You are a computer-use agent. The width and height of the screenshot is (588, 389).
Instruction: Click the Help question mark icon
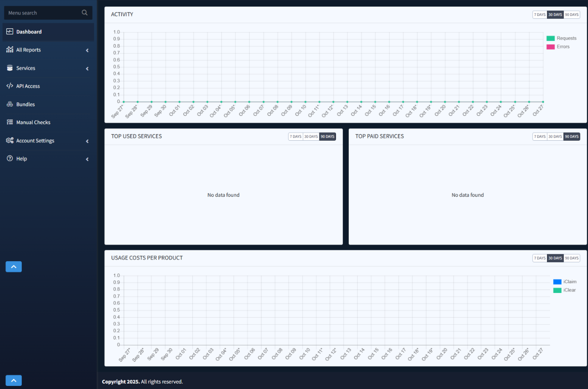(x=10, y=158)
